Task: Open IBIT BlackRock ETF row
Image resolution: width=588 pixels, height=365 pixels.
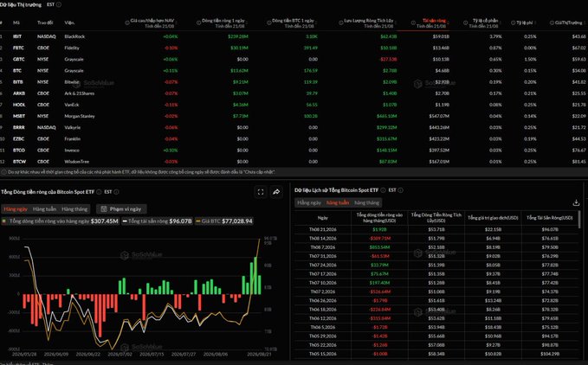Action: click(x=294, y=36)
